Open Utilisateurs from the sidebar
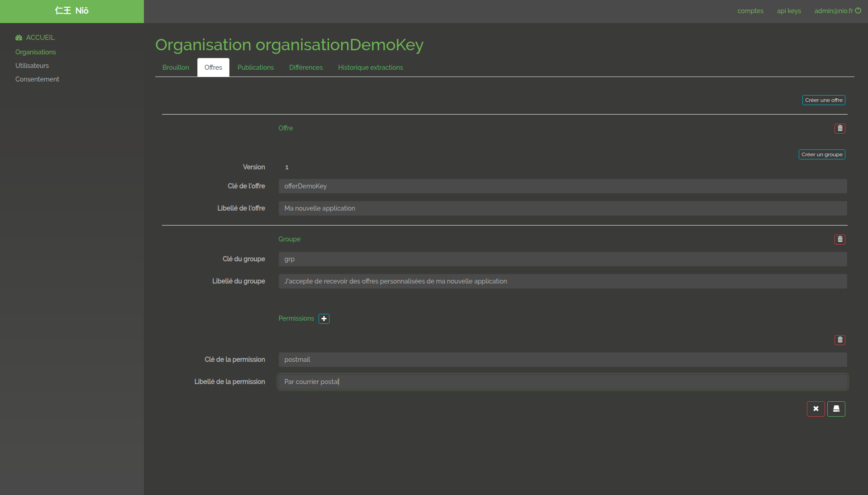Image resolution: width=868 pixels, height=495 pixels. pos(32,66)
